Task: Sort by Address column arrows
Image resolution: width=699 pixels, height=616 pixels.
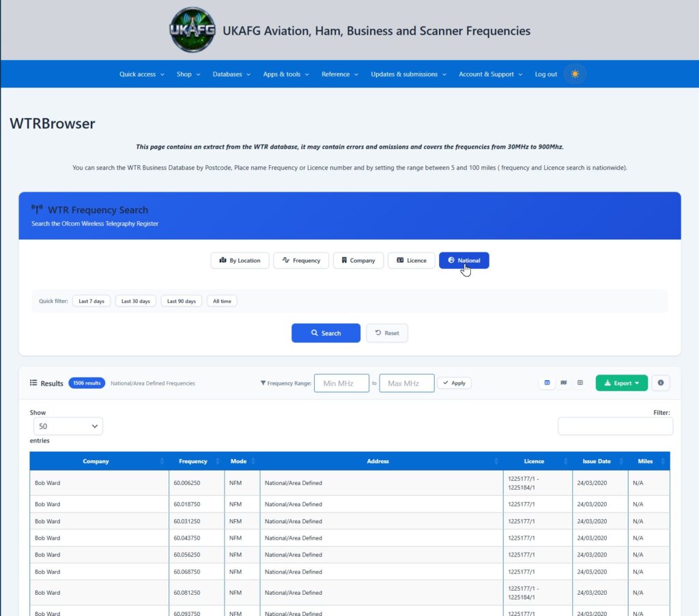Action: [496, 461]
